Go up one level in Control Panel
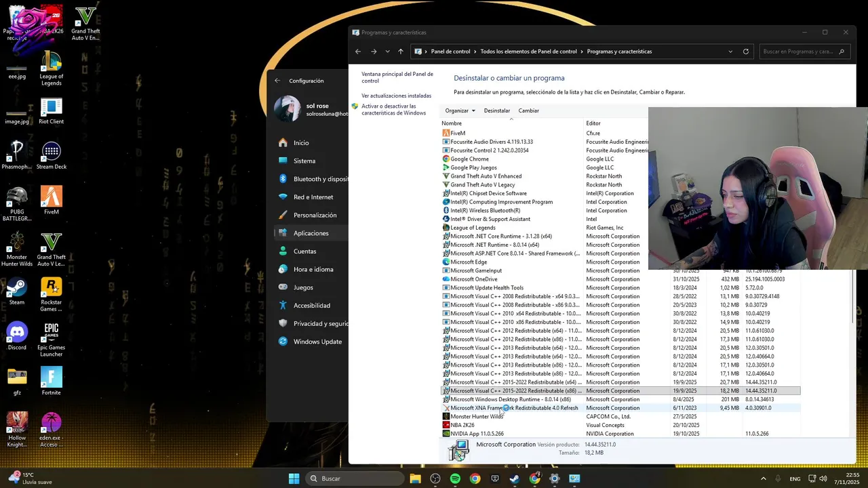This screenshot has height=488, width=868. click(x=401, y=52)
